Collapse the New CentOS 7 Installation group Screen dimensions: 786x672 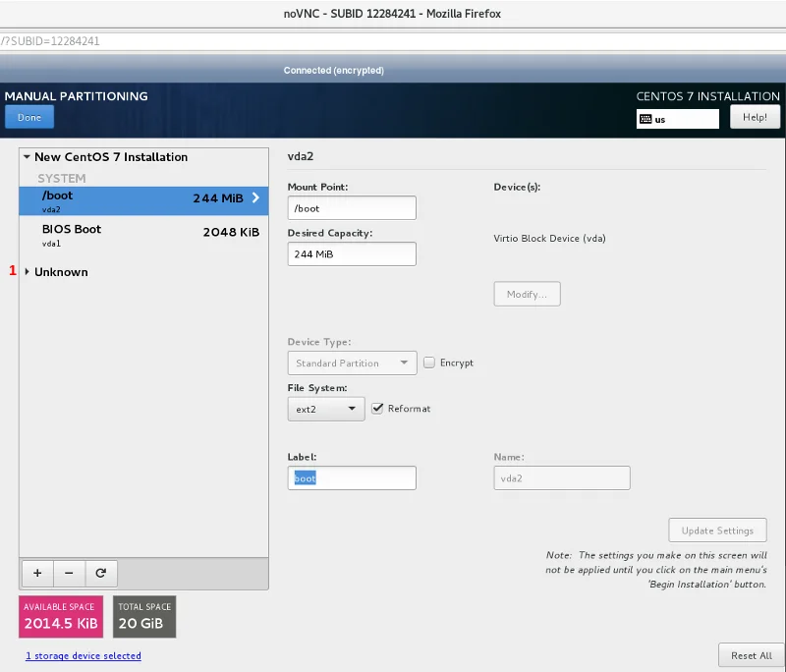27,157
